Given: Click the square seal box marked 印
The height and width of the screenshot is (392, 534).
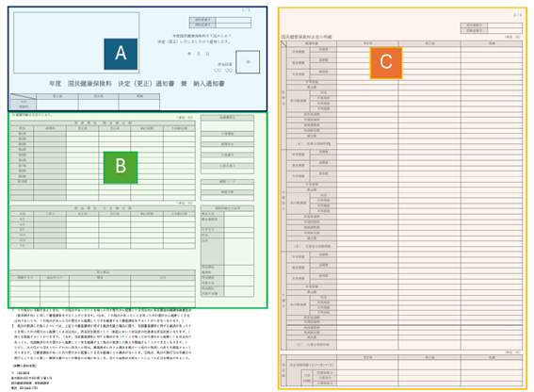Looking at the screenshot, I should (248, 62).
